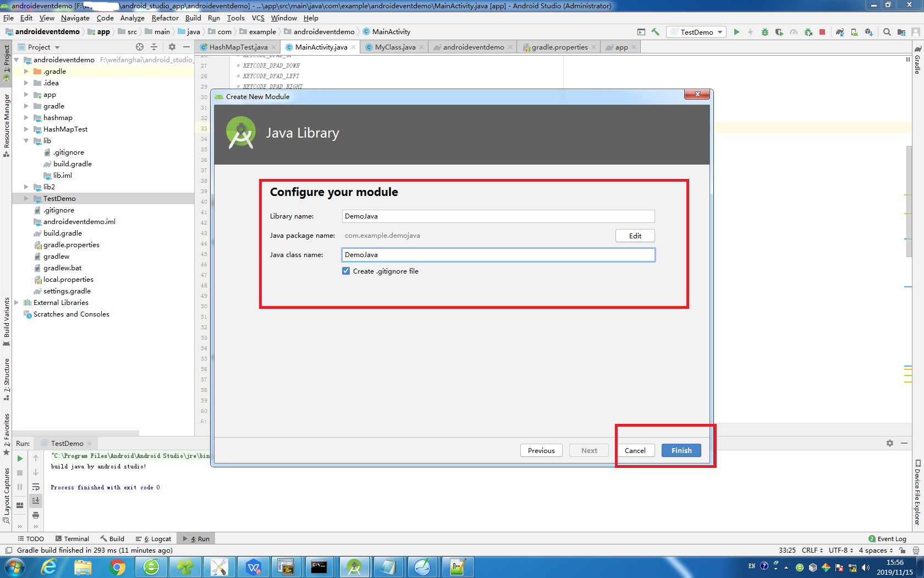This screenshot has height=578, width=924.
Task: Expand the lib2 folder
Action: coord(26,187)
